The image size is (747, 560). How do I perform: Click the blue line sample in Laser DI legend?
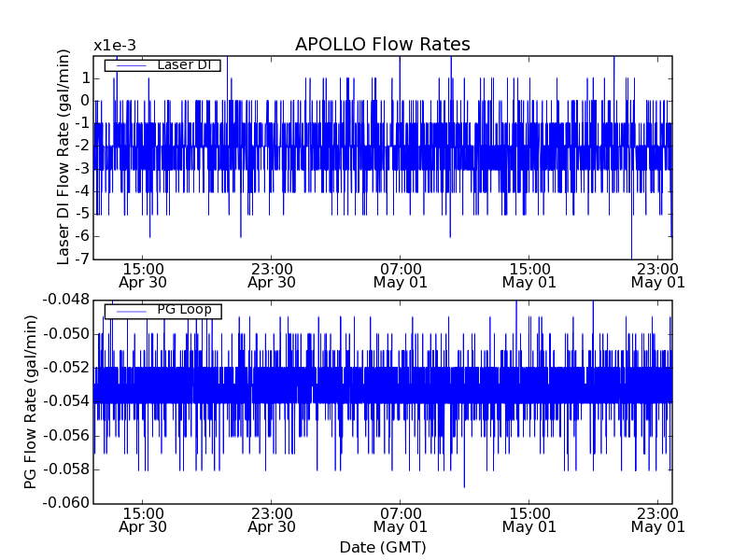(129, 65)
